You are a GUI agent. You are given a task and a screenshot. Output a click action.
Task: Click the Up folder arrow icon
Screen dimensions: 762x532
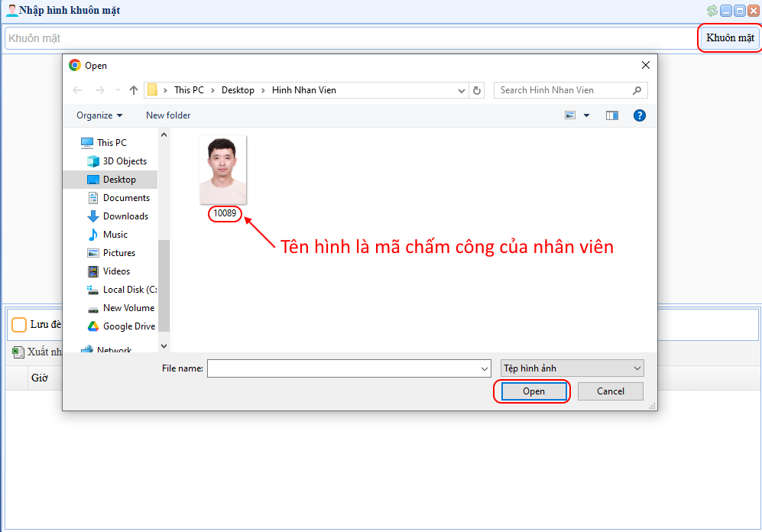tap(134, 90)
